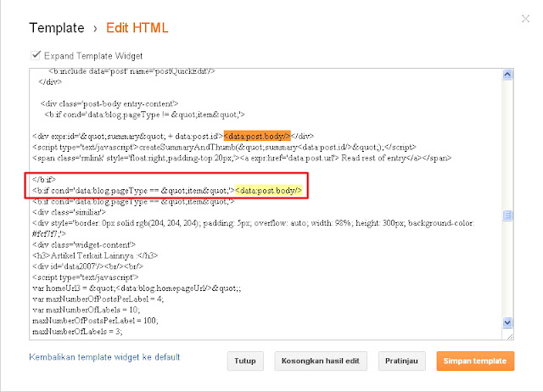Click the #fcf7f7 background-color value line
The image size is (543, 392).
tap(49, 233)
